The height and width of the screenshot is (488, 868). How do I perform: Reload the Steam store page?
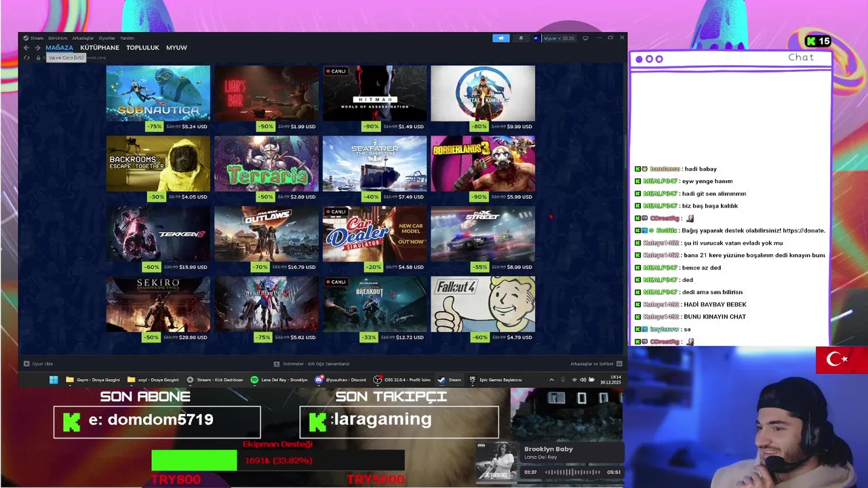coord(26,58)
